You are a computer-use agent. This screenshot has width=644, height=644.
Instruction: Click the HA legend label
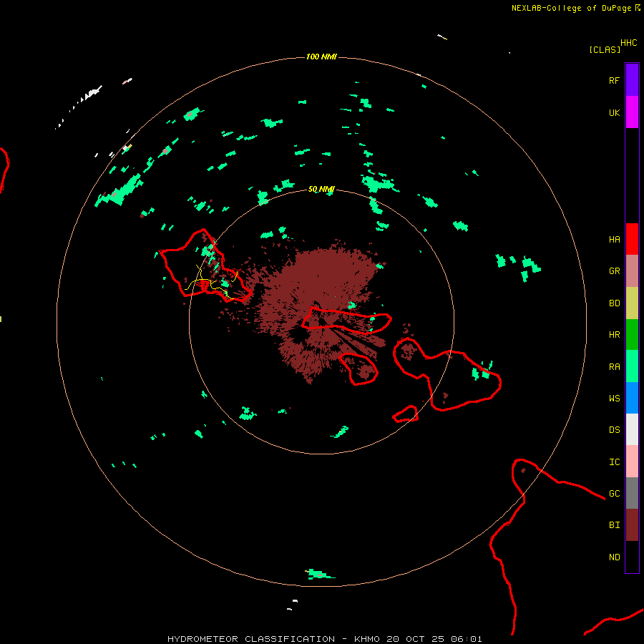click(x=614, y=240)
